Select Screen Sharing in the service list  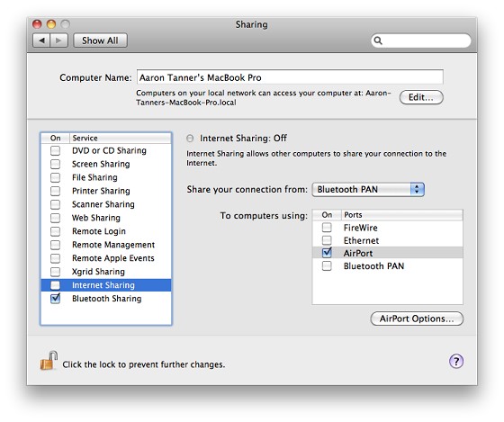106,164
